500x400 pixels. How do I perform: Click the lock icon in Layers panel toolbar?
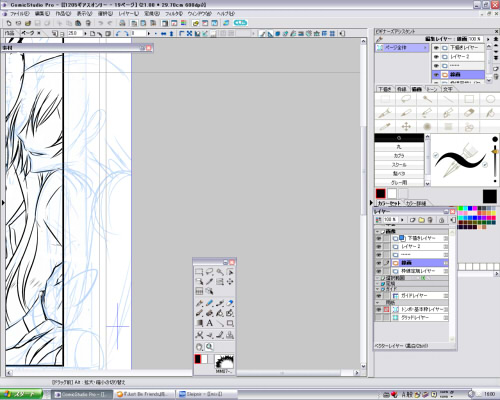point(442,220)
